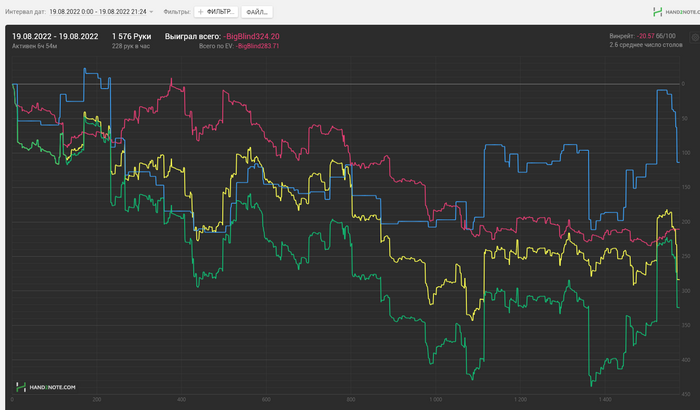Click the '-BigBlind324.20' total winnings value
Screen dimensions: 700x410
(x=251, y=36)
